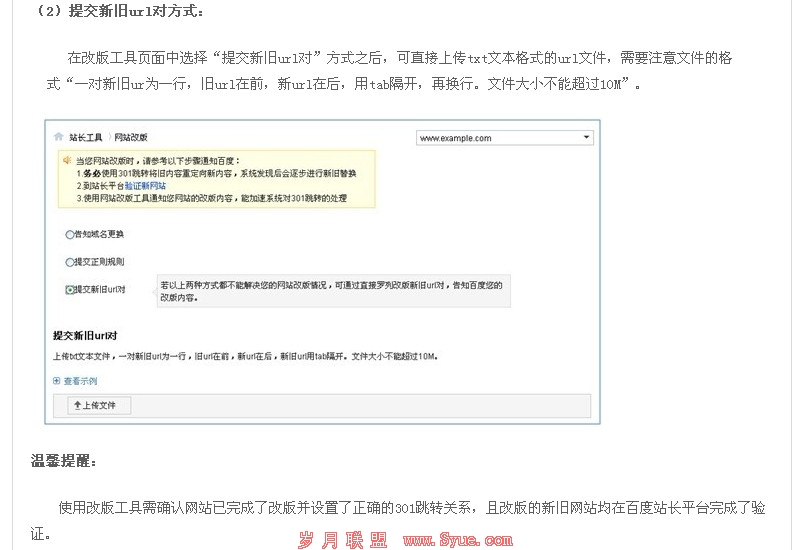This screenshot has width=809, height=550.
Task: Click the www.Syue.com watermark link
Action: (457, 540)
